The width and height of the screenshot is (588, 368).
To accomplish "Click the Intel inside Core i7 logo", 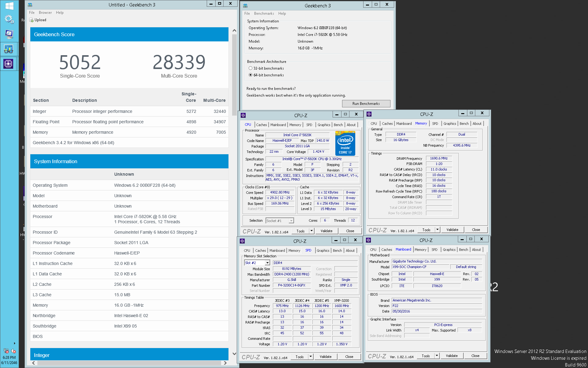I will click(345, 143).
